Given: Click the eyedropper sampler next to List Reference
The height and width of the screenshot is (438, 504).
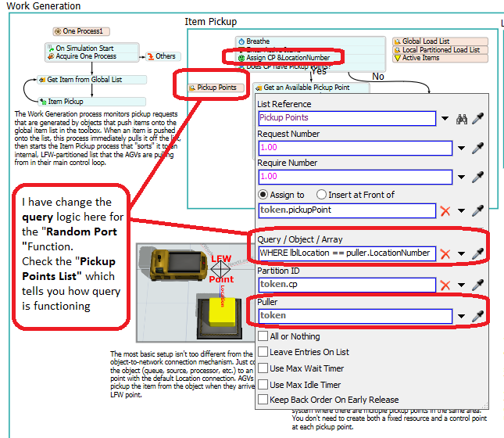Looking at the screenshot, I should pyautogui.click(x=478, y=119).
